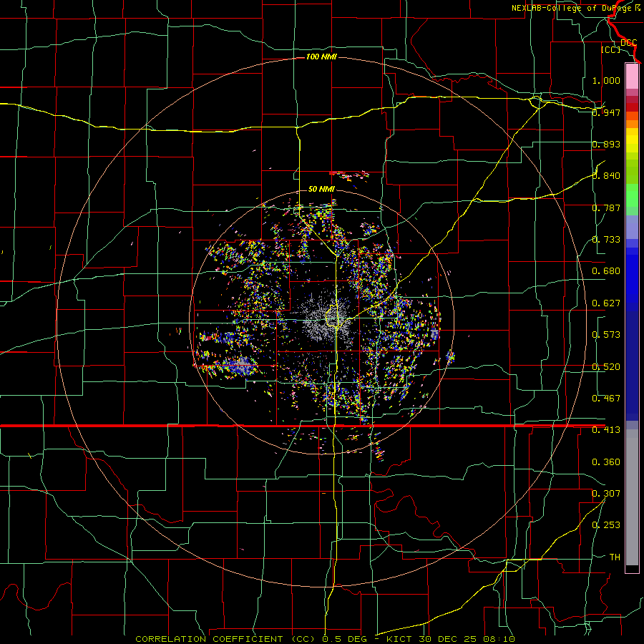Image resolution: width=644 pixels, height=644 pixels.
Task: Pick the dark red segment of color bar
Action: pyautogui.click(x=632, y=107)
